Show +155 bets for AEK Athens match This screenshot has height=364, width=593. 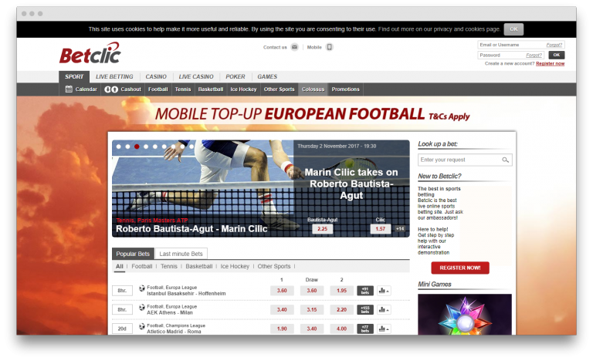pyautogui.click(x=365, y=309)
